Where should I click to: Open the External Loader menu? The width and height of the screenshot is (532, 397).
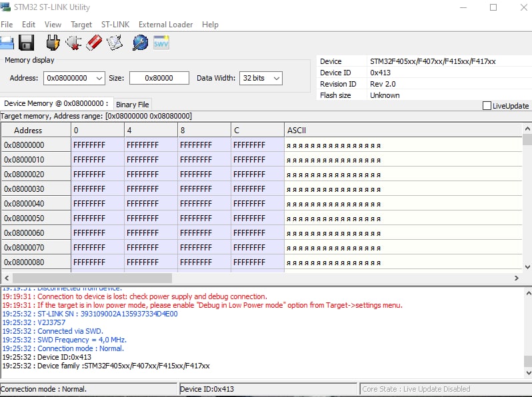(165, 25)
